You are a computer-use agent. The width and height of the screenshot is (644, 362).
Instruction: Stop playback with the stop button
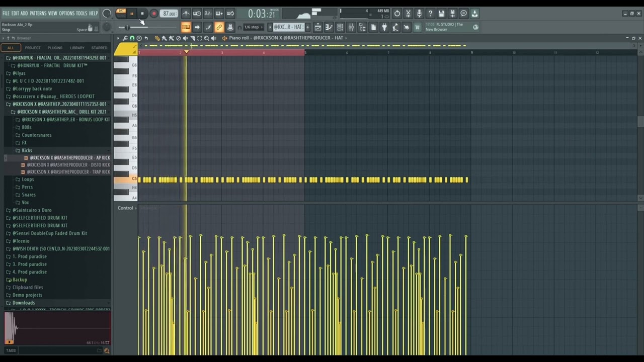tap(142, 14)
